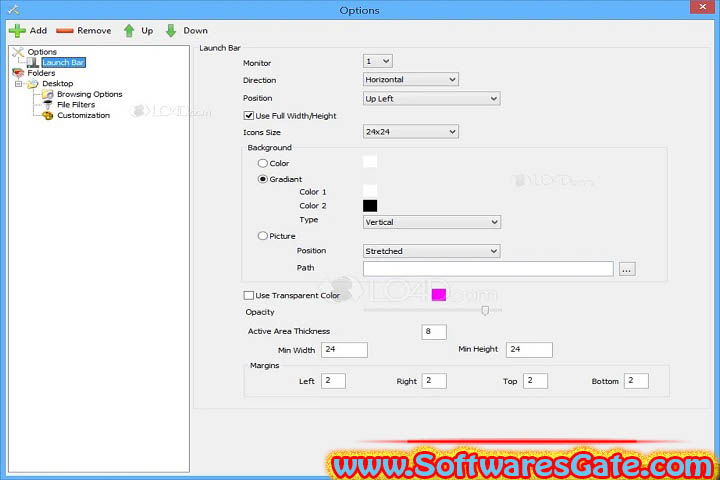The width and height of the screenshot is (720, 480).
Task: Open the Icons Size dropdown
Action: [x=411, y=132]
